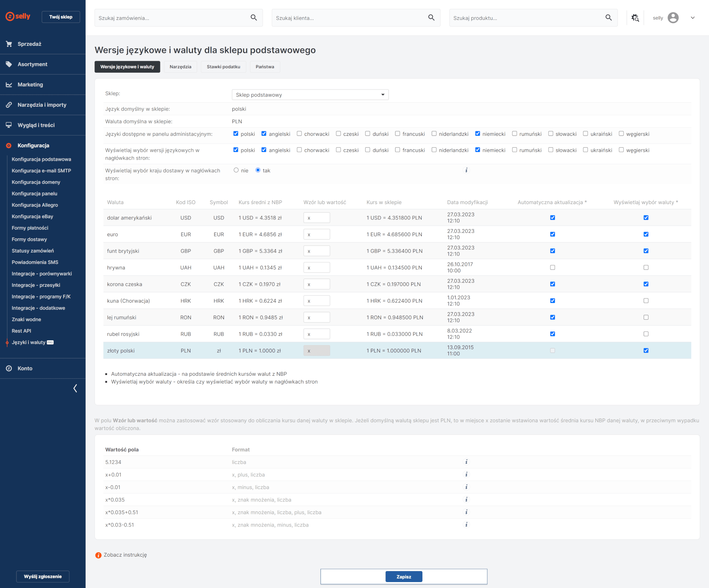Open Rest API in the sidebar
The height and width of the screenshot is (588, 709).
tap(21, 331)
